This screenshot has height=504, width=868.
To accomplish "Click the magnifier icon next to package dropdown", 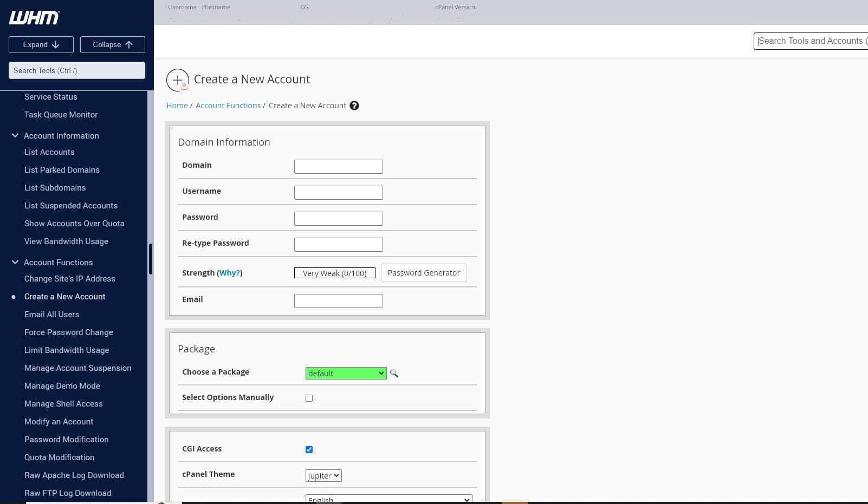I will (394, 374).
